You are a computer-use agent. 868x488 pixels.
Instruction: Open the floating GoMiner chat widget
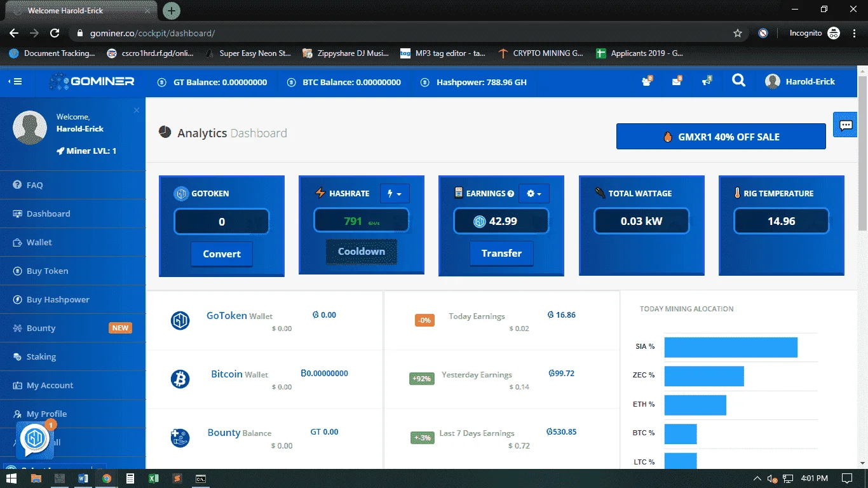point(35,439)
